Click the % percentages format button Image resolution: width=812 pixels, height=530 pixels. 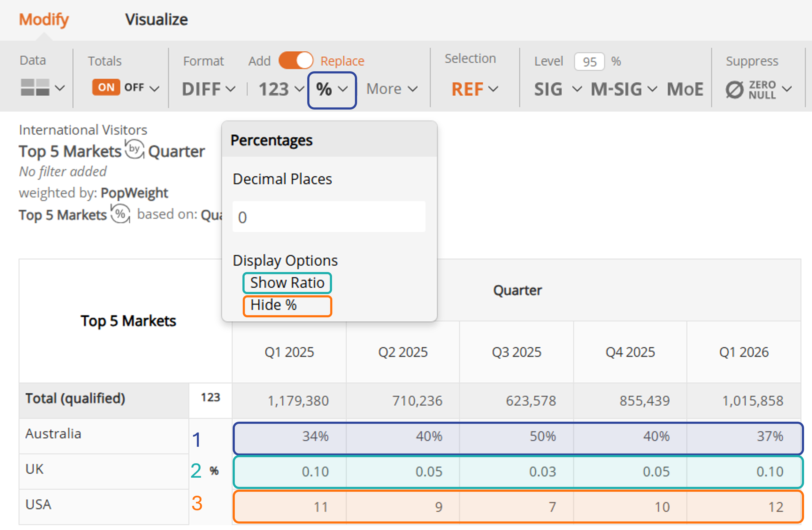pos(324,89)
